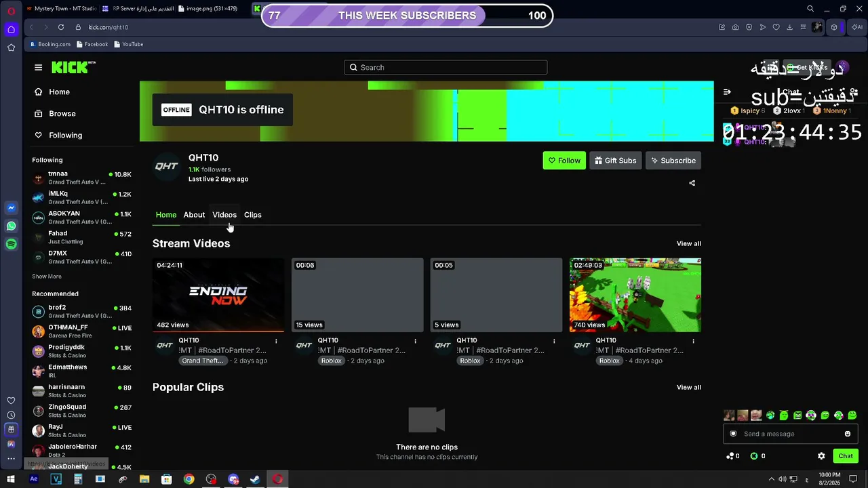The height and width of the screenshot is (488, 868).
Task: Open options menu for the Grand Theft video
Action: click(276, 341)
